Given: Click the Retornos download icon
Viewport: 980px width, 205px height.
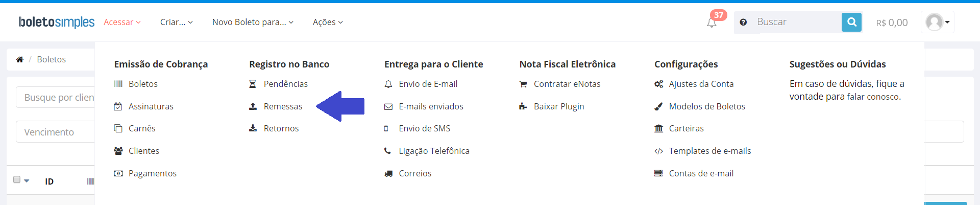Looking at the screenshot, I should (x=253, y=128).
